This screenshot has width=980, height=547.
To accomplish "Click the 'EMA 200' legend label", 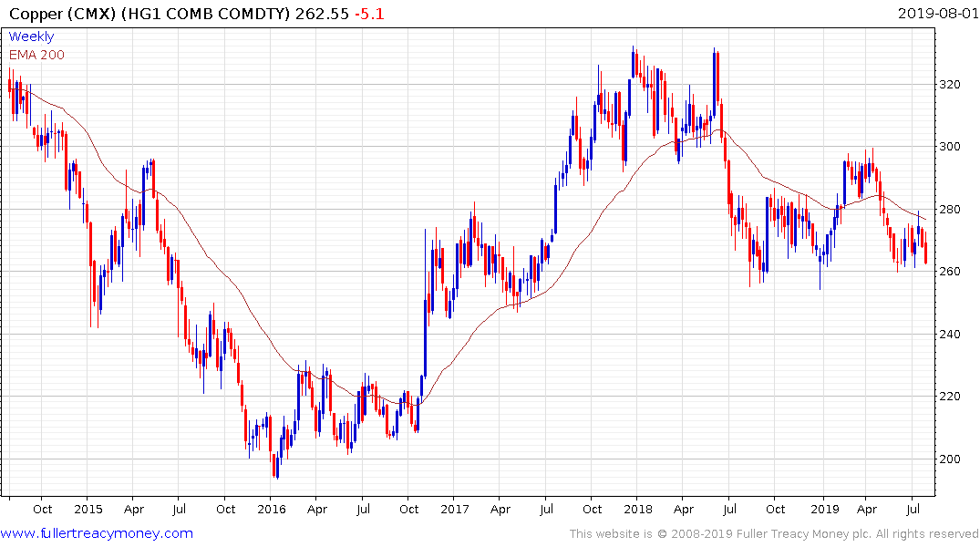I will (x=36, y=55).
